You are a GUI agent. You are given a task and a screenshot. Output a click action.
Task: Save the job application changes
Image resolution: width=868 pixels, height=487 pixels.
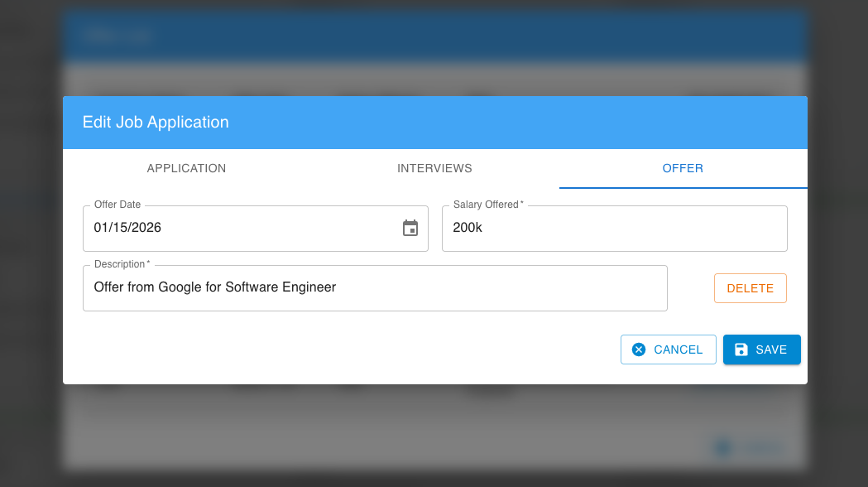761,350
